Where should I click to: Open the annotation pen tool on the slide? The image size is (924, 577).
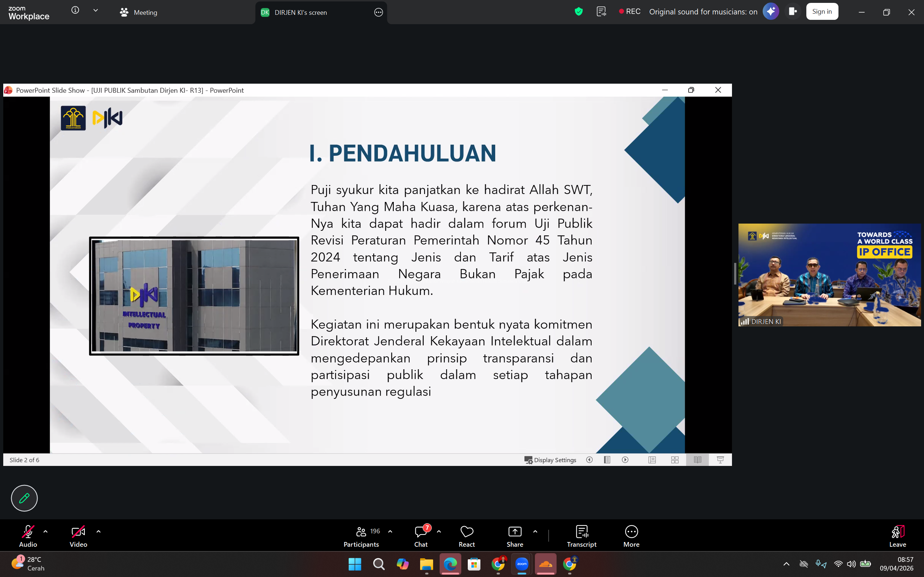[24, 498]
